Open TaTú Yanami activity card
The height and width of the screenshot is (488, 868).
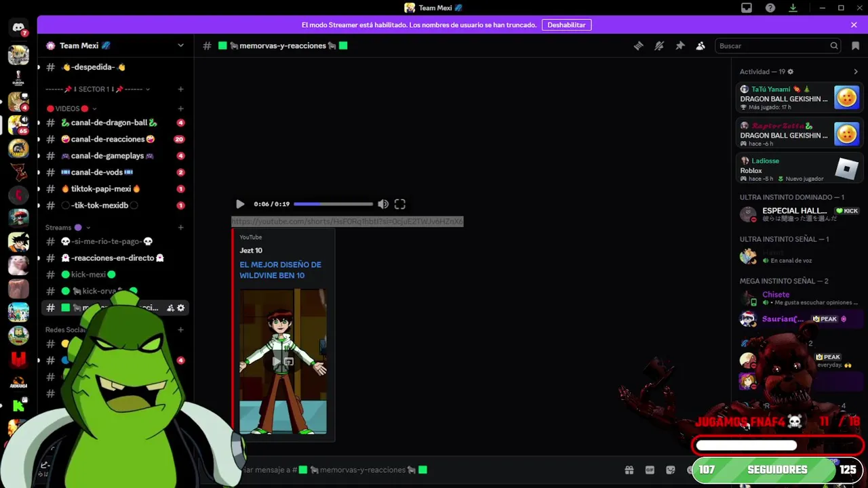(x=800, y=98)
